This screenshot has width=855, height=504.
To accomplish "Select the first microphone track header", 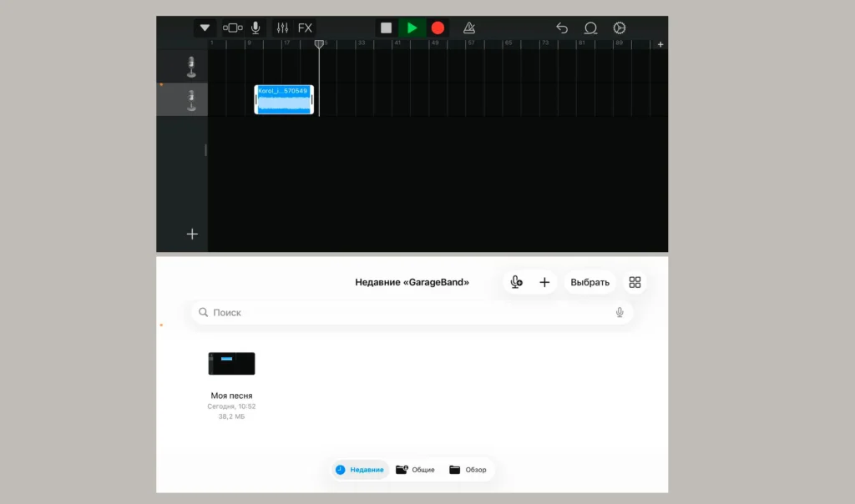I will click(x=182, y=67).
